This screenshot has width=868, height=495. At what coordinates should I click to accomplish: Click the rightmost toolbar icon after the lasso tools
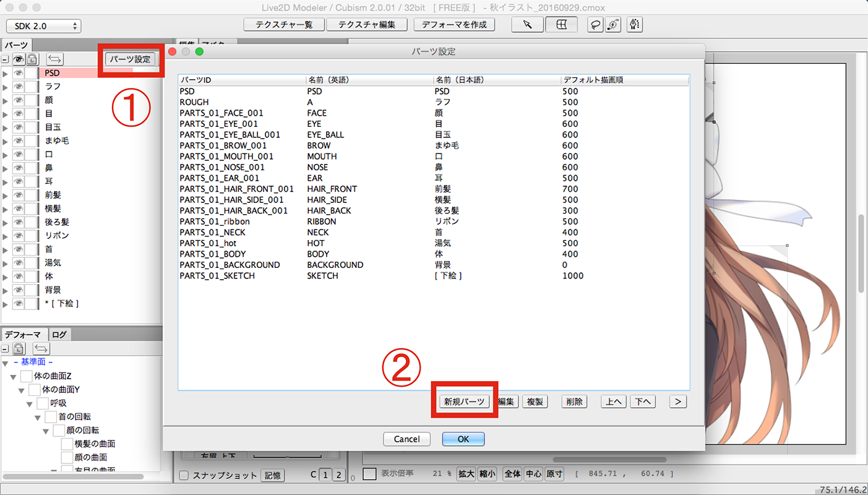click(634, 25)
